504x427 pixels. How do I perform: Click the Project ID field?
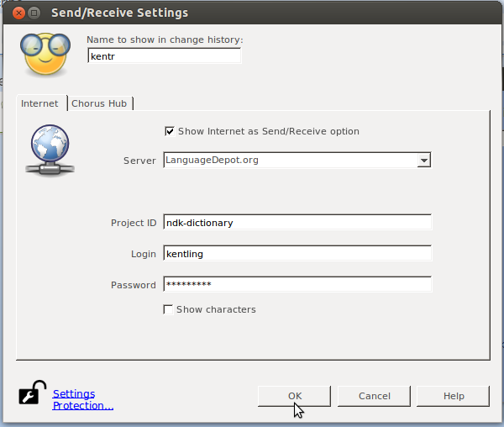click(297, 223)
